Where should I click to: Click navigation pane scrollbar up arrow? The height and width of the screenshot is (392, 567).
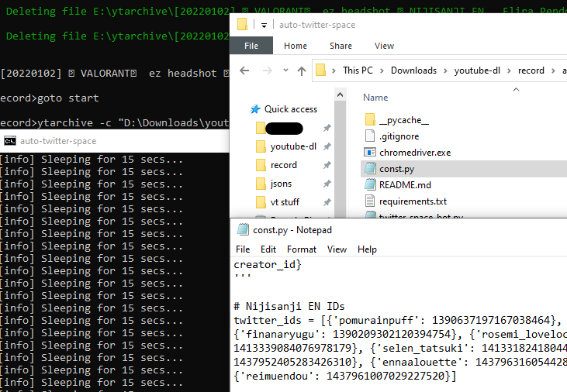[340, 95]
